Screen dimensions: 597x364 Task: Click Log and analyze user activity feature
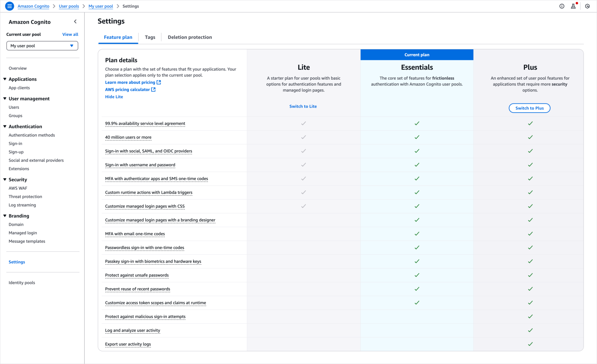(x=133, y=331)
